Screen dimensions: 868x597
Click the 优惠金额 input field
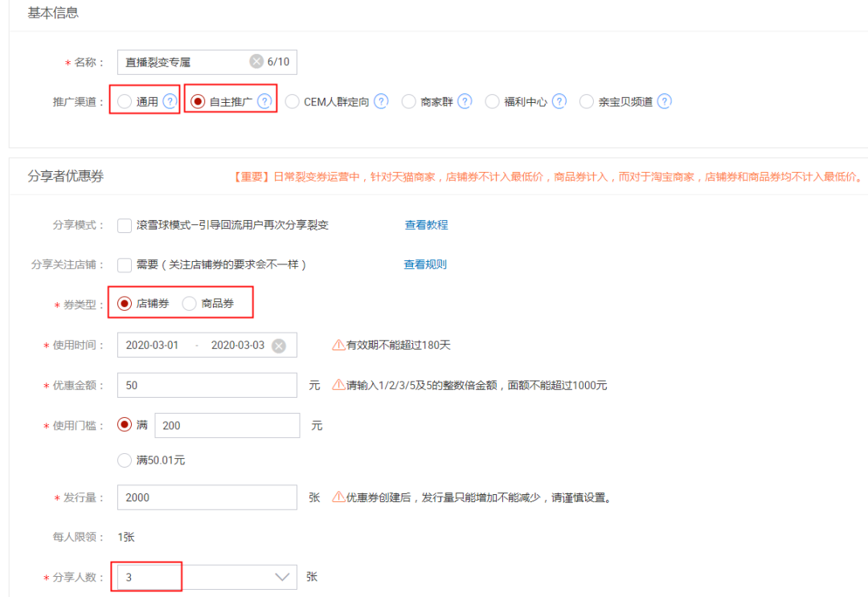point(207,386)
